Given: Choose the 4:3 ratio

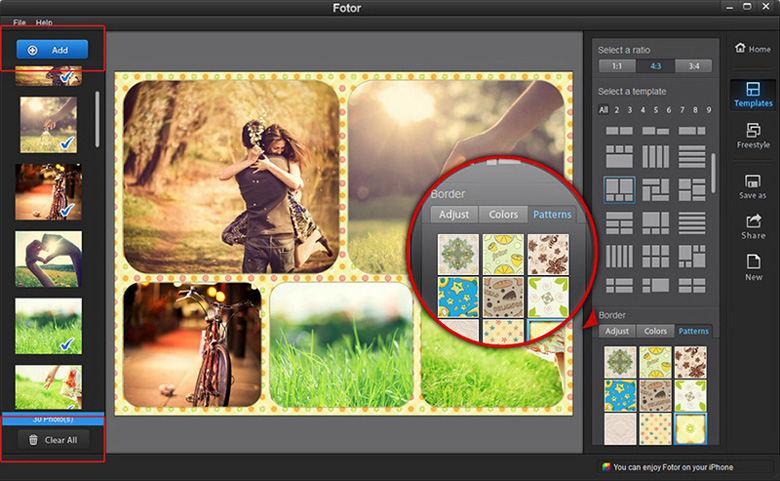Looking at the screenshot, I should 655,66.
